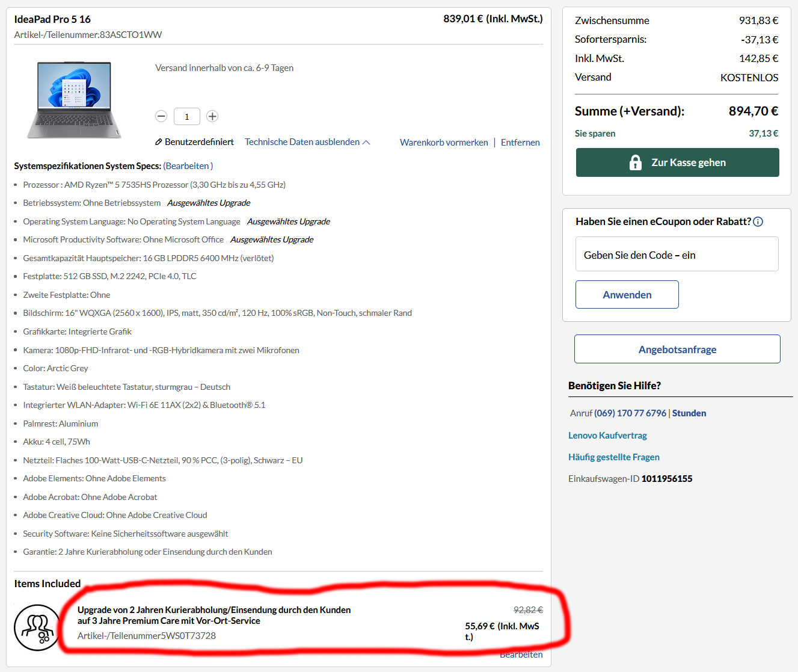Open Häufig gestellte Fragen link
The width and height of the screenshot is (798, 672).
tap(614, 457)
